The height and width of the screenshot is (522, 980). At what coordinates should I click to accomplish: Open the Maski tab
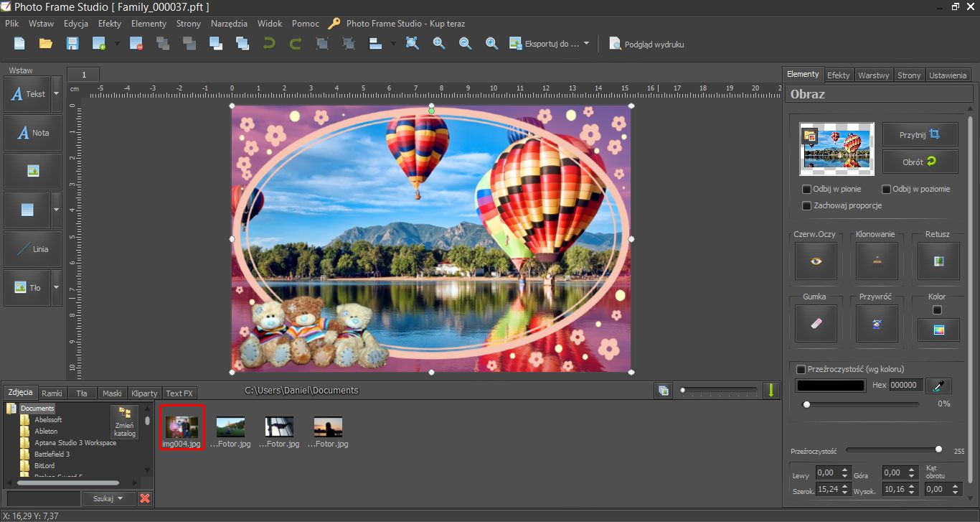[x=112, y=393]
